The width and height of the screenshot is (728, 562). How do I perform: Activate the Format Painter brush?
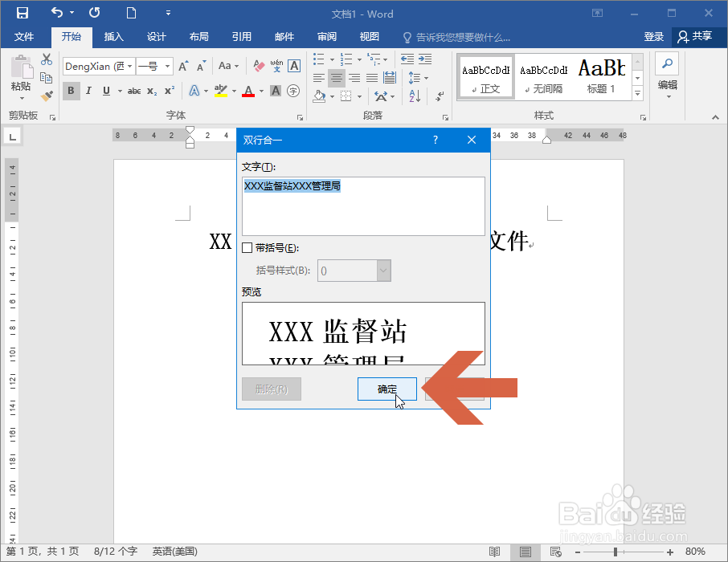(47, 96)
